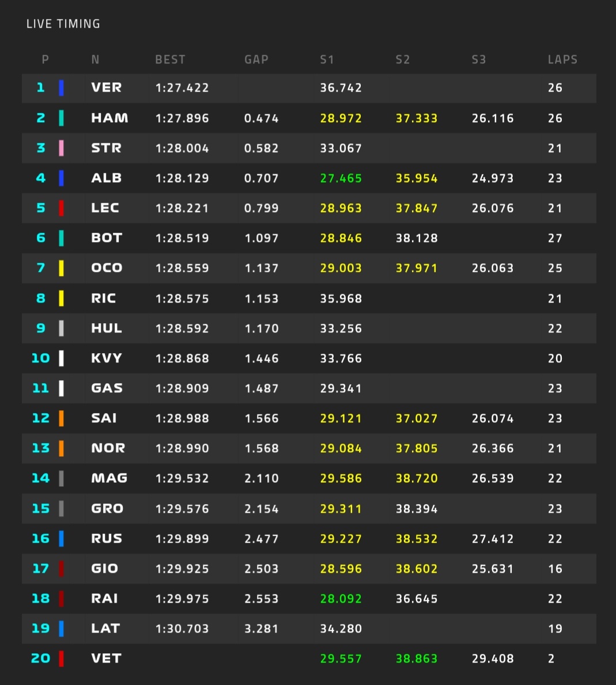Click sector 3 time 27.412
The height and width of the screenshot is (685, 616).
coord(492,539)
